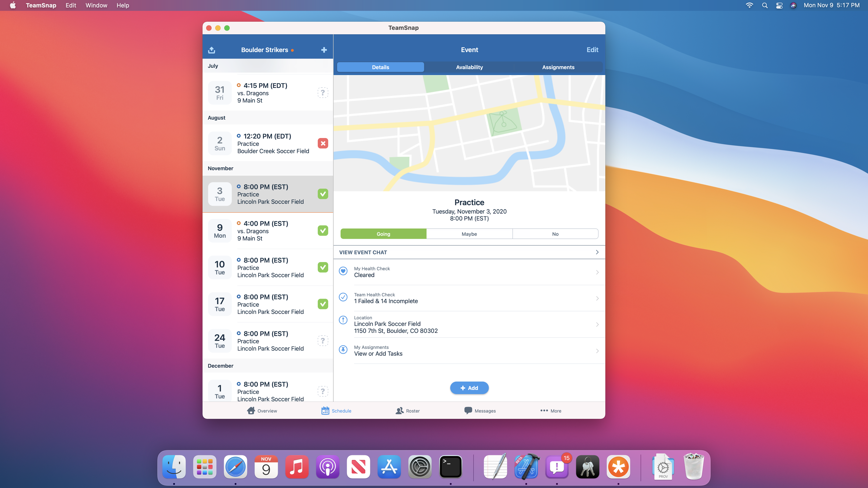The height and width of the screenshot is (488, 868).
Task: Set availability to No
Action: coord(555,234)
